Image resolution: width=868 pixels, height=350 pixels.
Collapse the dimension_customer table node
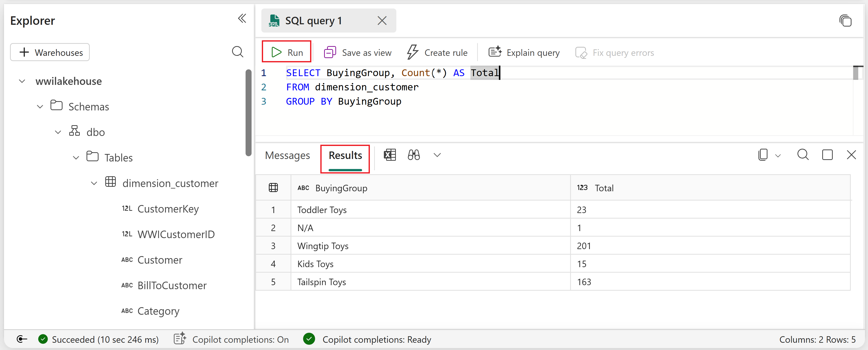[x=94, y=184]
